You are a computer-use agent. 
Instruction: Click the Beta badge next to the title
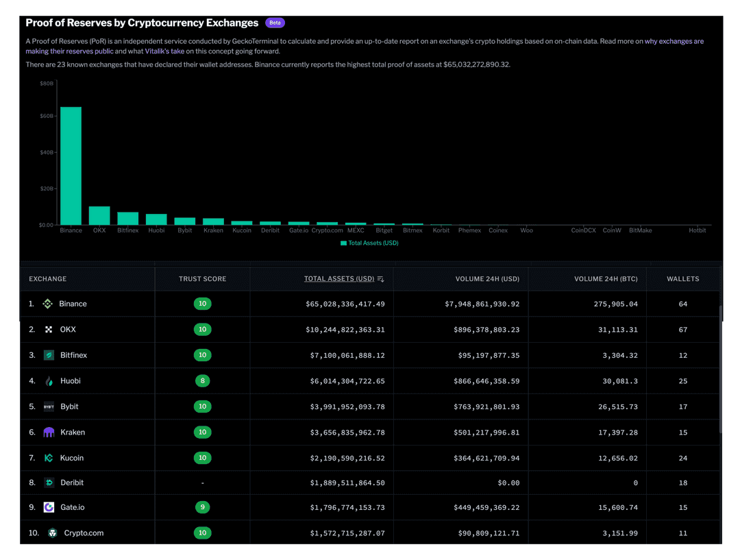point(275,22)
